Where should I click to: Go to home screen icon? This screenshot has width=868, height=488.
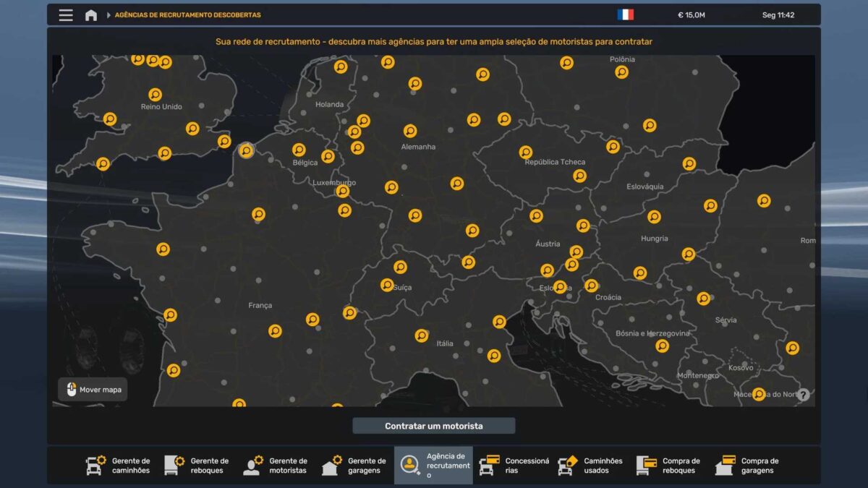click(x=91, y=15)
